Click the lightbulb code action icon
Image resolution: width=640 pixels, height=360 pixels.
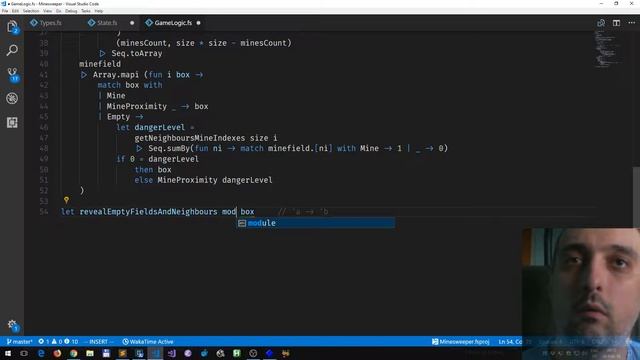pos(66,200)
